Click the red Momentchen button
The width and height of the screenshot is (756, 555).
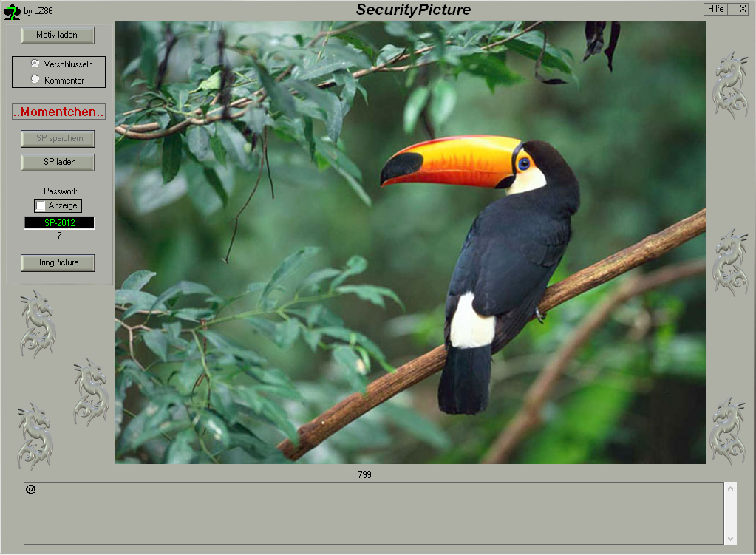coord(58,112)
